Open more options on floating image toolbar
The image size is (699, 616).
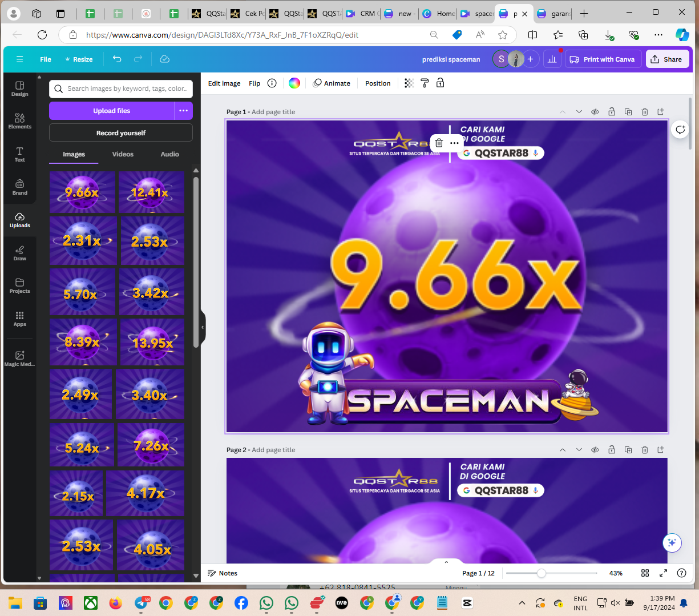(x=454, y=143)
